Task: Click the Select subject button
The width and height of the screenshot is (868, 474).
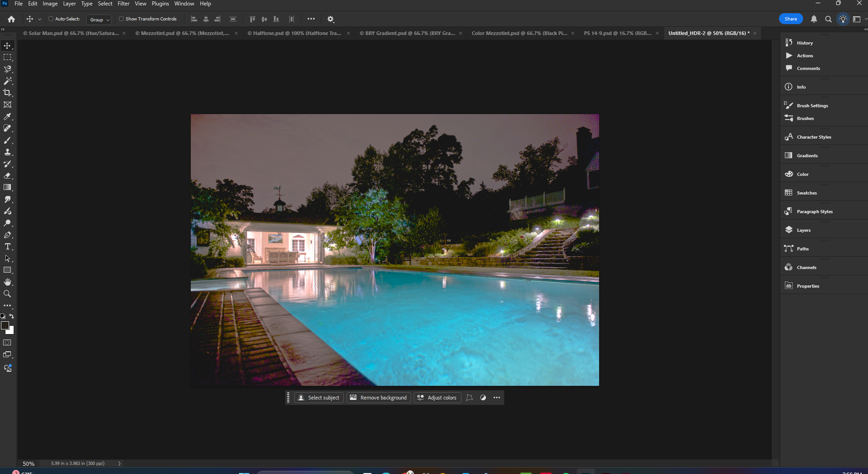Action: pos(319,398)
